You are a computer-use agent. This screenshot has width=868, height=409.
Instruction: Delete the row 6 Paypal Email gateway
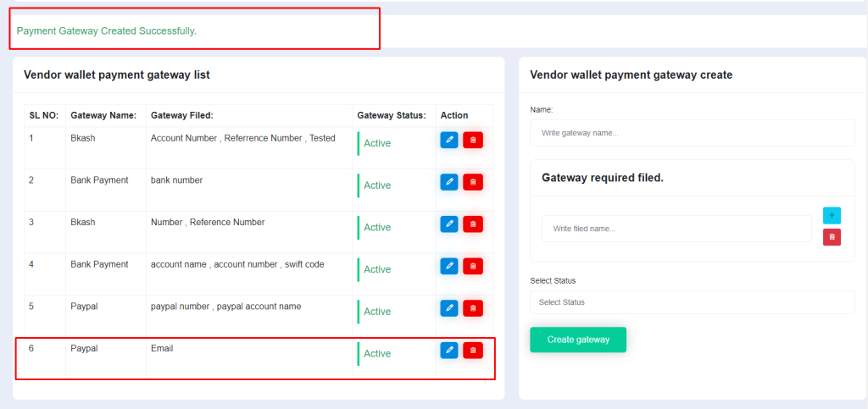coord(473,350)
